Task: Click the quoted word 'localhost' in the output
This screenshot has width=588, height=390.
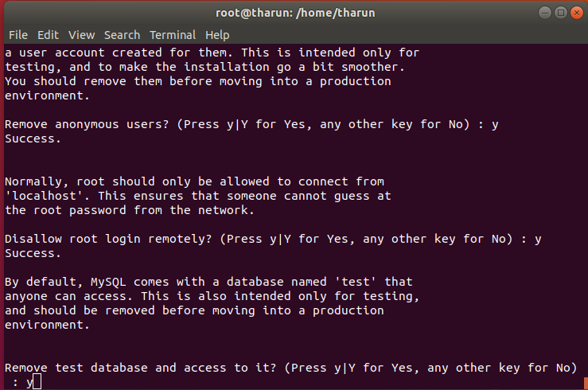Action: coord(41,196)
